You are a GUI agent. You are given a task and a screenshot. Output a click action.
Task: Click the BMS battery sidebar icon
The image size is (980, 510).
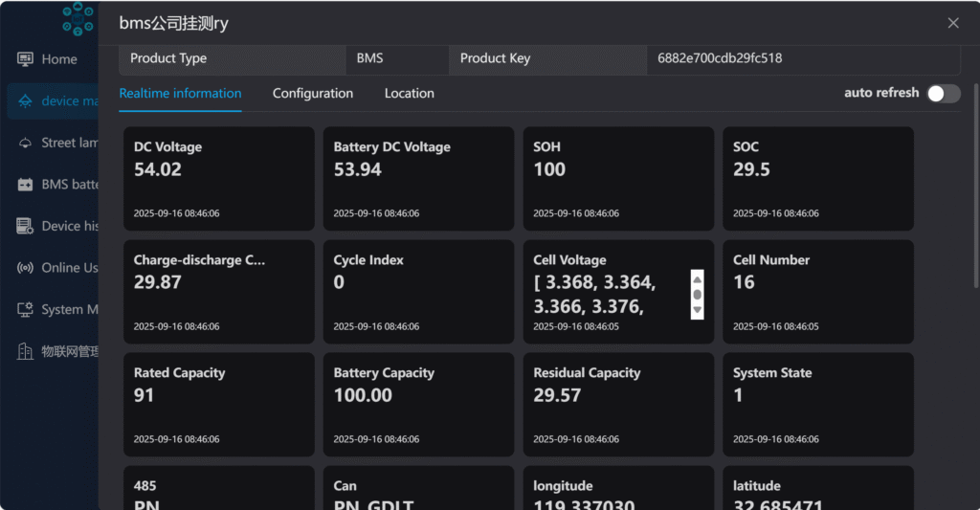[26, 185]
